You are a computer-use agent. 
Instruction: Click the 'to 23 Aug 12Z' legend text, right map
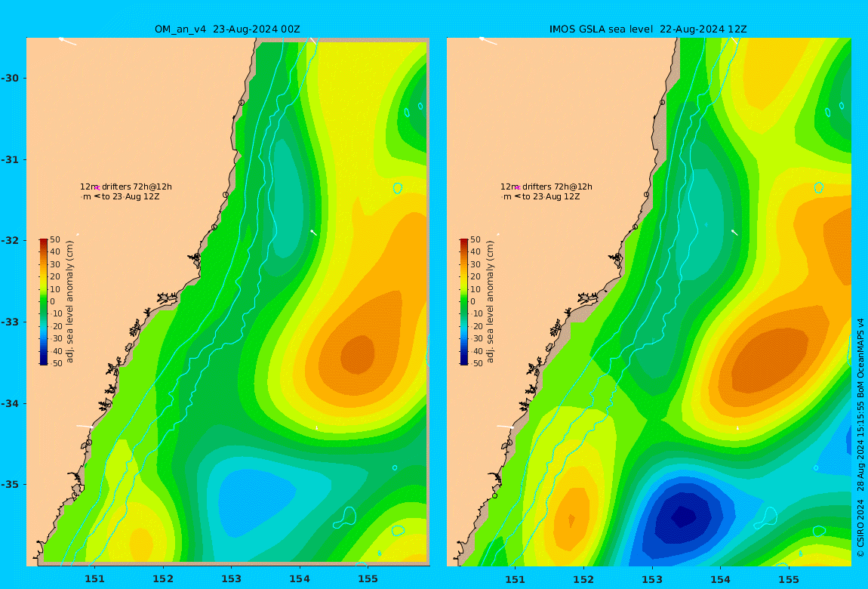(551, 196)
